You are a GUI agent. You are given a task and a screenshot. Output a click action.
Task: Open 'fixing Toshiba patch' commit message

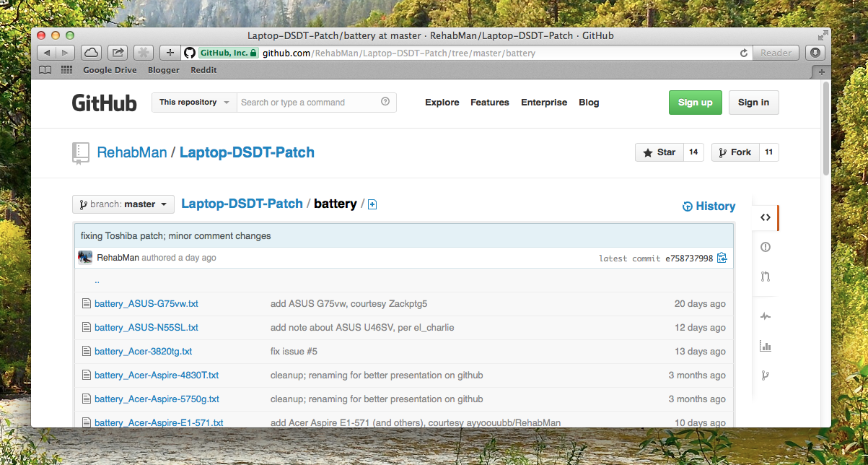coord(176,236)
